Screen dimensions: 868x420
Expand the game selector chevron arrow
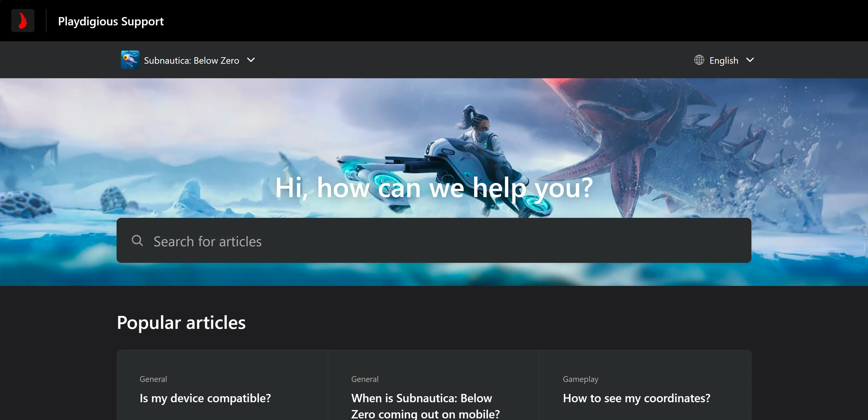(251, 60)
